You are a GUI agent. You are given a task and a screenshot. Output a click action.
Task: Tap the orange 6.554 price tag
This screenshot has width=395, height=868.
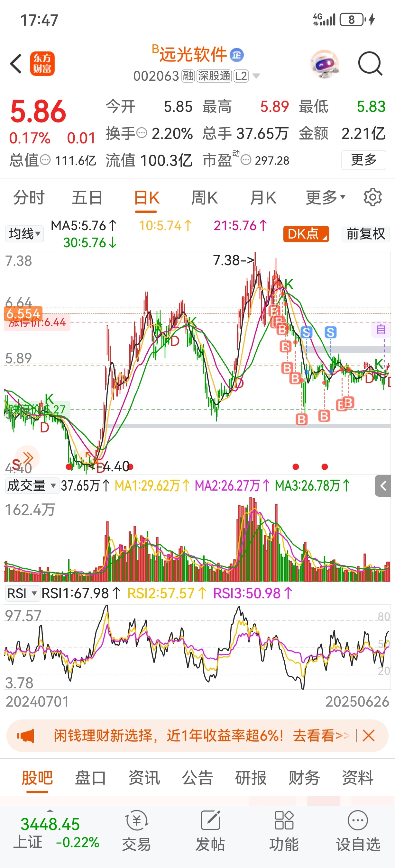tap(23, 313)
